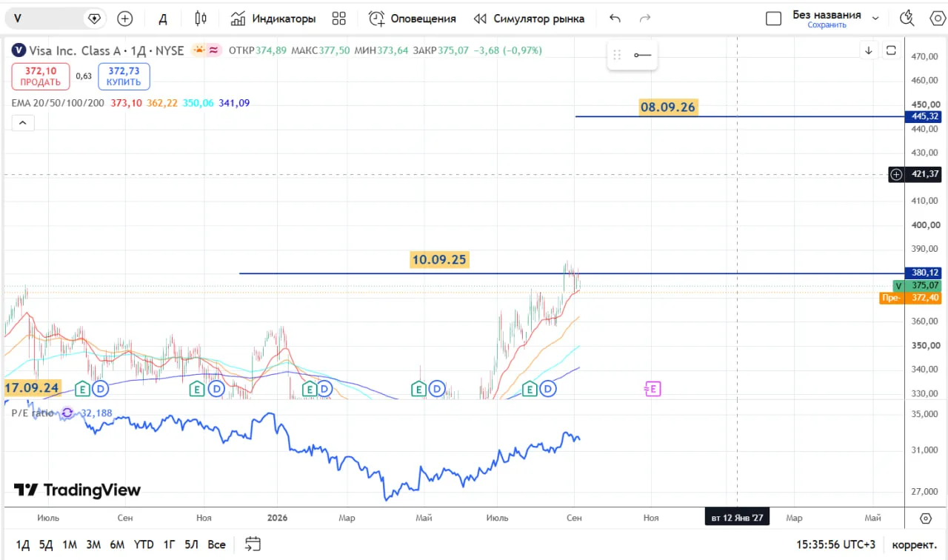The height and width of the screenshot is (560, 948).
Task: Toggle the коррект. price adjustment
Action: point(915,544)
